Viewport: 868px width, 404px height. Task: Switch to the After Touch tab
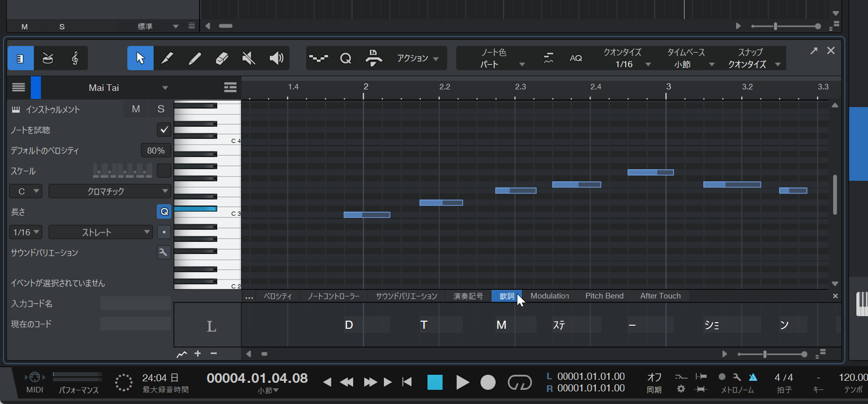(x=660, y=296)
